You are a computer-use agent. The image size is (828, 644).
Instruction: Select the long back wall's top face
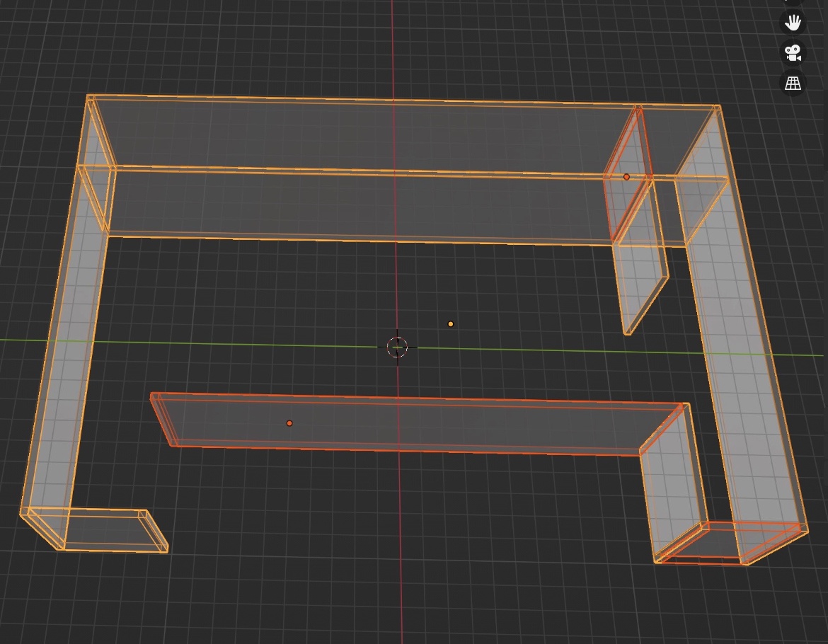pos(354,134)
